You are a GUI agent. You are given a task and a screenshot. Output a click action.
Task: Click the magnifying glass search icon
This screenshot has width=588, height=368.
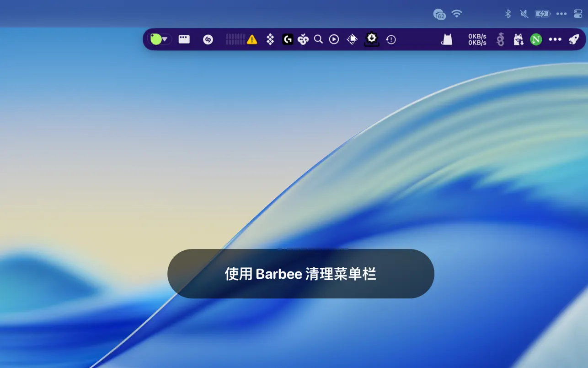(x=318, y=39)
